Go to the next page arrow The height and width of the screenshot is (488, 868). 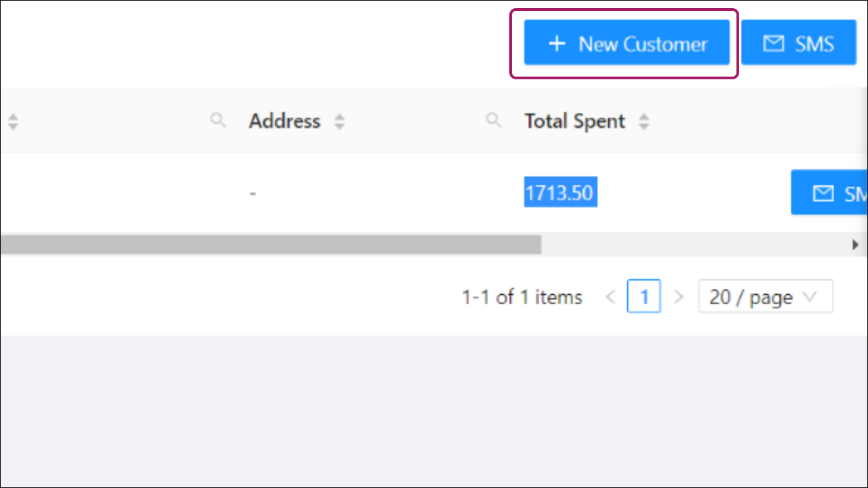(x=678, y=297)
